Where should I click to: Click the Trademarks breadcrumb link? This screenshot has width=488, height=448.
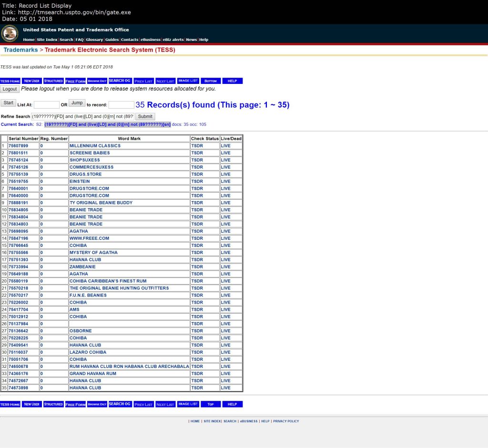pos(20,50)
